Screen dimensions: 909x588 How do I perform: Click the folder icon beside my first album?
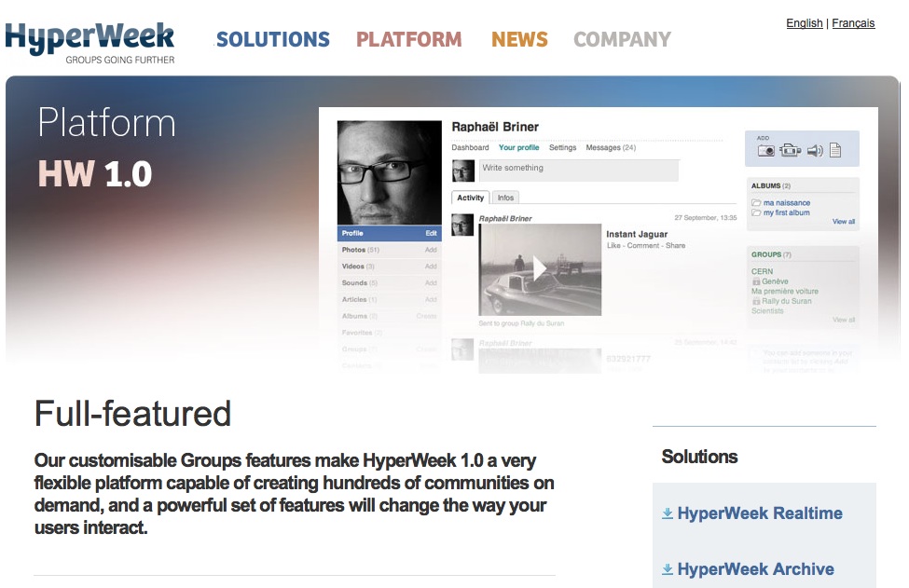pos(756,212)
